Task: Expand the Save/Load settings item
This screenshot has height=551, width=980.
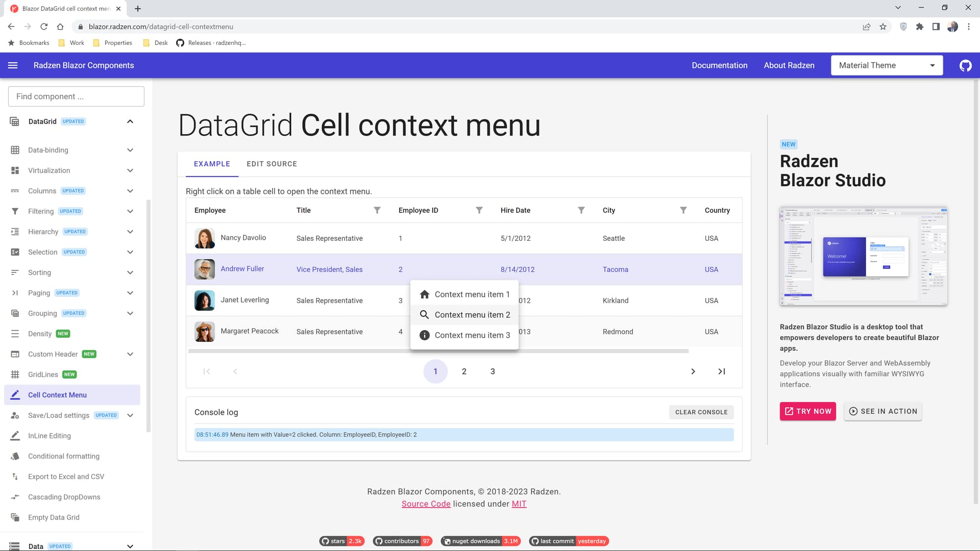Action: click(x=130, y=415)
